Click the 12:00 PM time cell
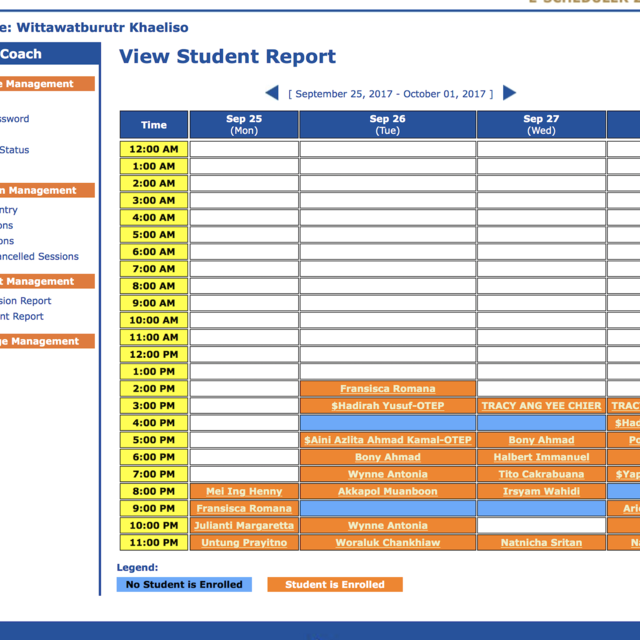This screenshot has width=640, height=640. 154,354
